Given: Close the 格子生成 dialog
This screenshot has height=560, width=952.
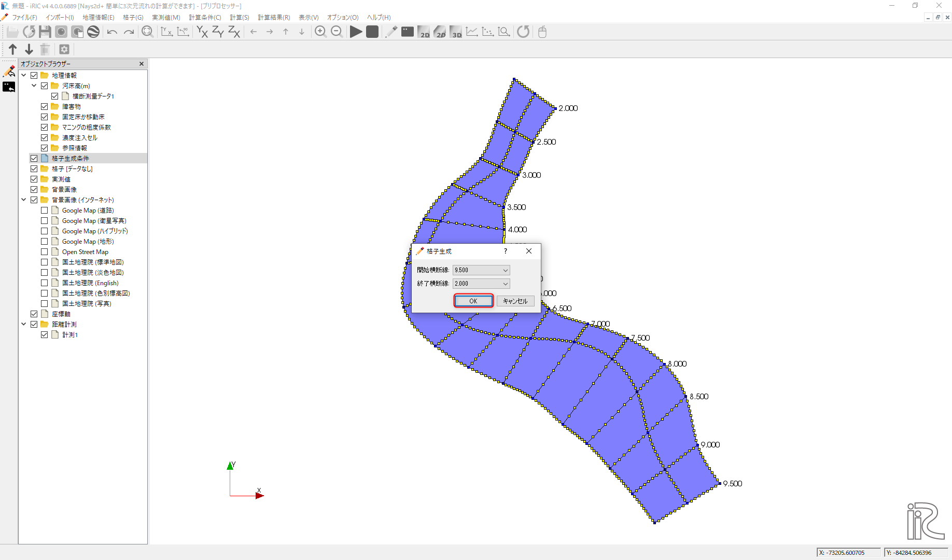Looking at the screenshot, I should pos(529,251).
